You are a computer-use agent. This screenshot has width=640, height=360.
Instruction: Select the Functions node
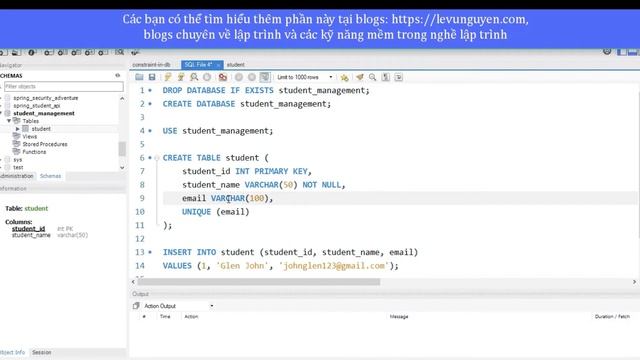[x=34, y=152]
